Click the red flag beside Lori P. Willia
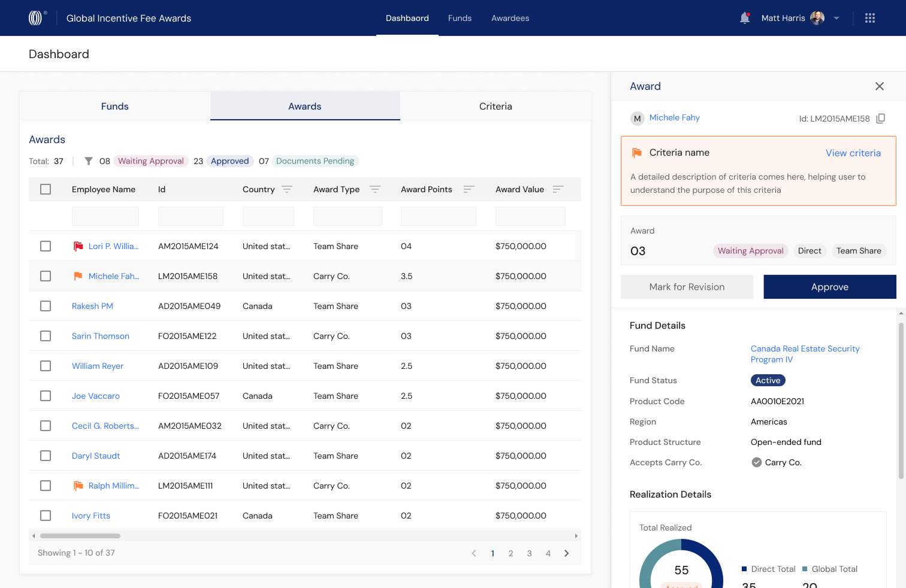The image size is (906, 588). pyautogui.click(x=78, y=246)
